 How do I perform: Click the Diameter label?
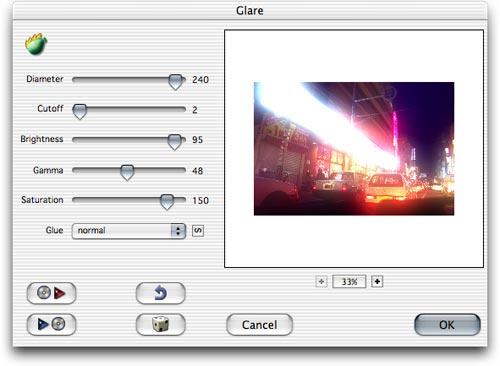tap(45, 79)
